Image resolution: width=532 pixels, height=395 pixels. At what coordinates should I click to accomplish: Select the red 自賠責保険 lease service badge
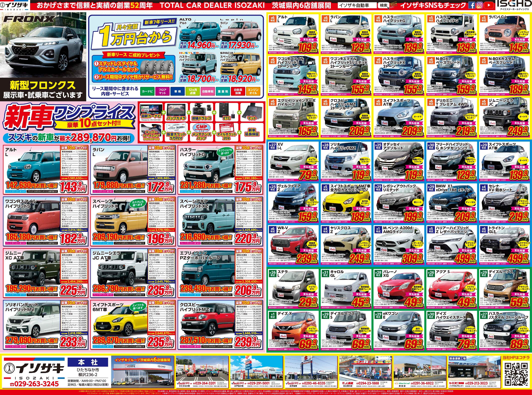coord(238,91)
